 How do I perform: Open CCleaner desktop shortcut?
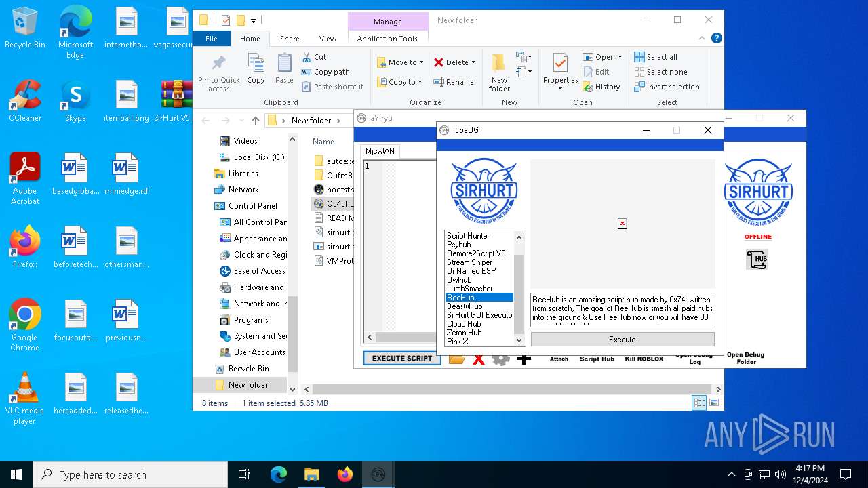click(25, 101)
